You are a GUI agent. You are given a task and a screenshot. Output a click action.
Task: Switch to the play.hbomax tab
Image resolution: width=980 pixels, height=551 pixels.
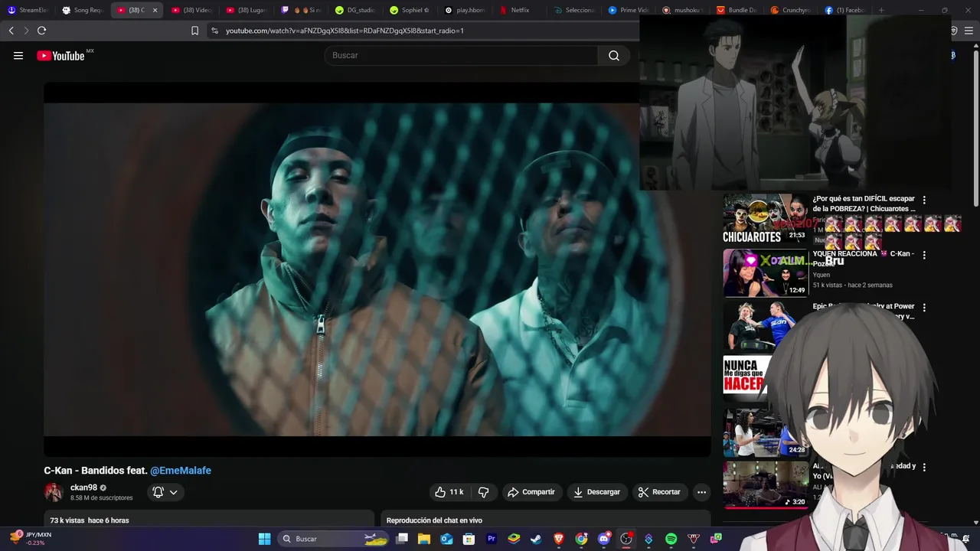465,10
